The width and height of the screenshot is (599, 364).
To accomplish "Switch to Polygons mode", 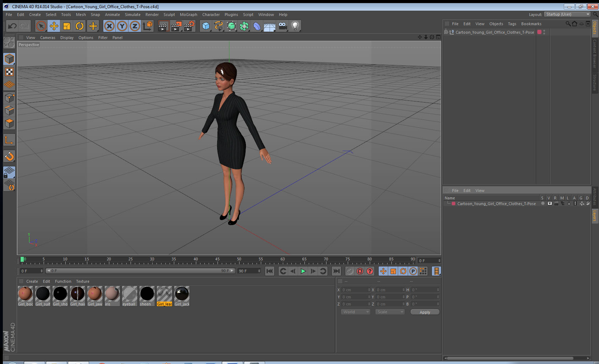I will point(9,123).
